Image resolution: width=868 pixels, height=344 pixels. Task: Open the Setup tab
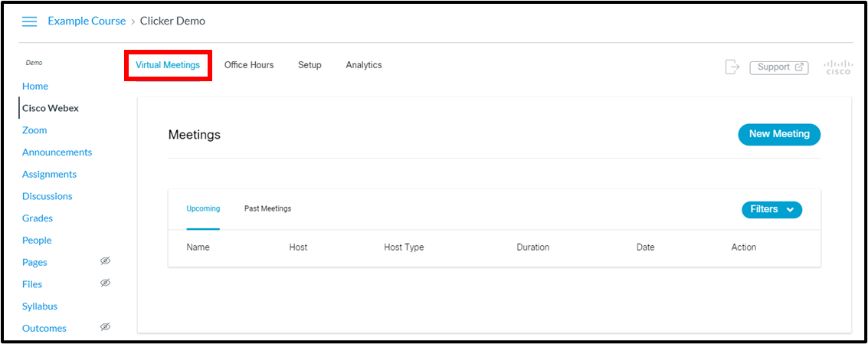310,65
